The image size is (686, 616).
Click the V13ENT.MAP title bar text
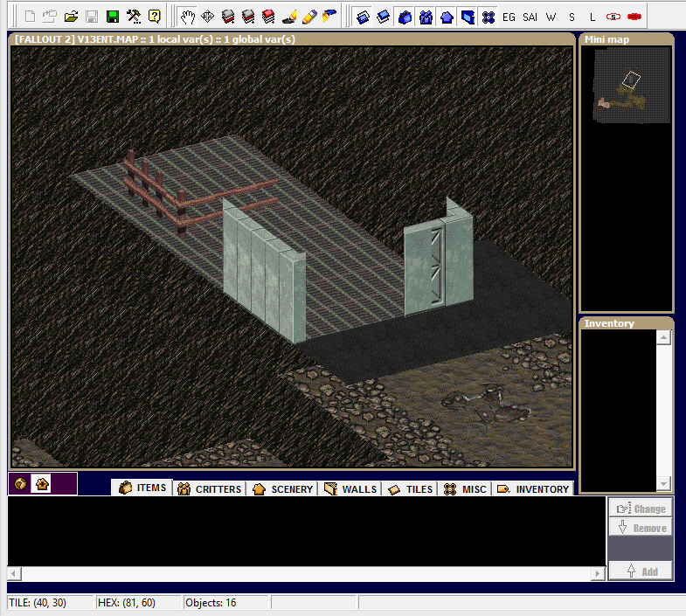(x=155, y=39)
